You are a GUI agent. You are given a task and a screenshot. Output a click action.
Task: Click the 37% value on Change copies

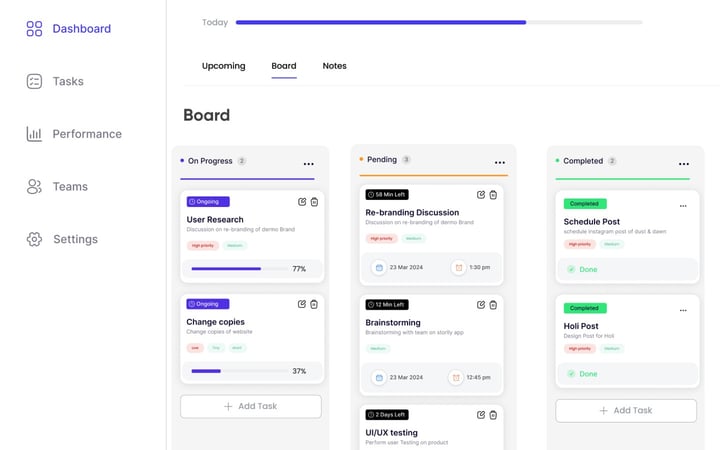tap(299, 371)
